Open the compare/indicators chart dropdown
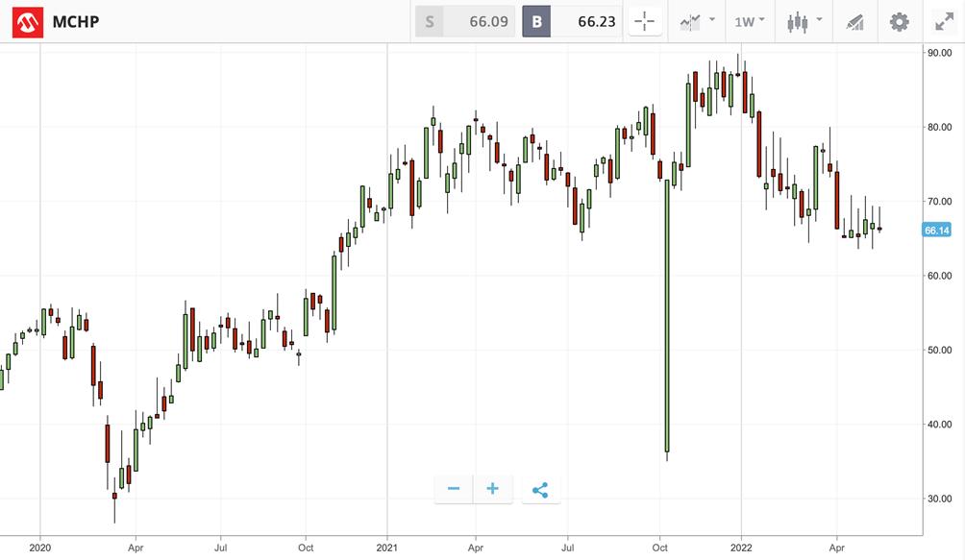The image size is (965, 560). pyautogui.click(x=697, y=21)
